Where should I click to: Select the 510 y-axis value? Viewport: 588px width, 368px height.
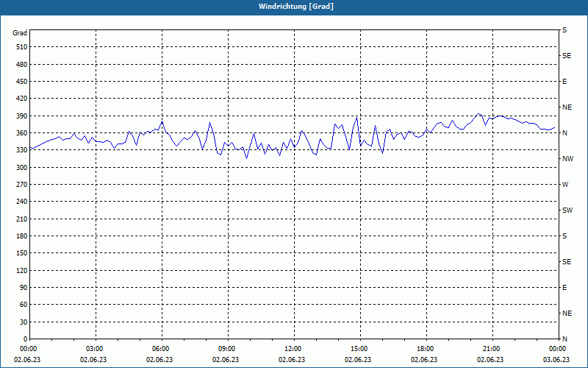click(x=21, y=47)
